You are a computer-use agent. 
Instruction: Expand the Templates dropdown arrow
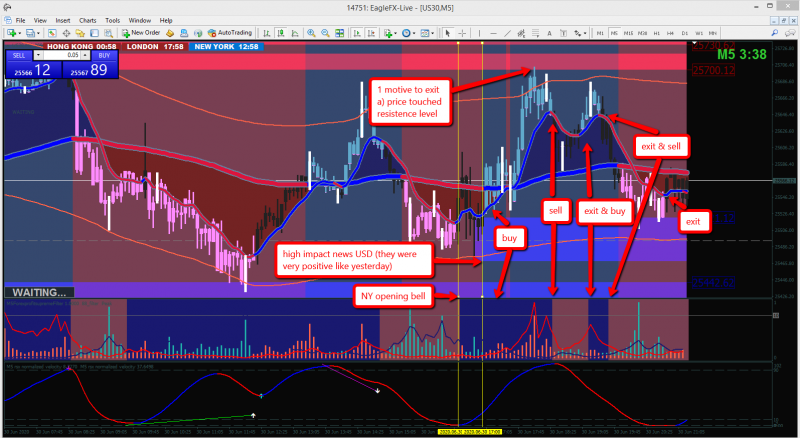[x=433, y=34]
